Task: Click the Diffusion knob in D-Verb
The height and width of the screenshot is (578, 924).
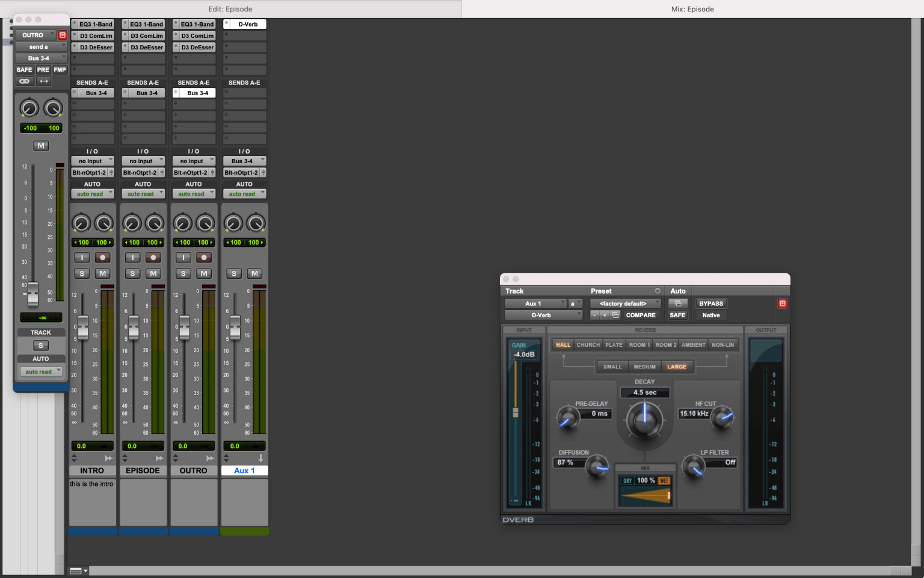Action: click(597, 466)
